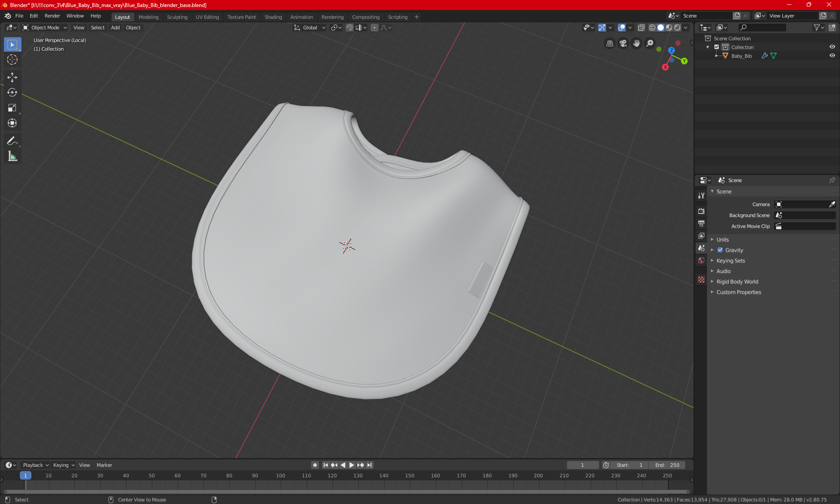The image size is (840, 504).
Task: Open World properties tab
Action: (701, 260)
